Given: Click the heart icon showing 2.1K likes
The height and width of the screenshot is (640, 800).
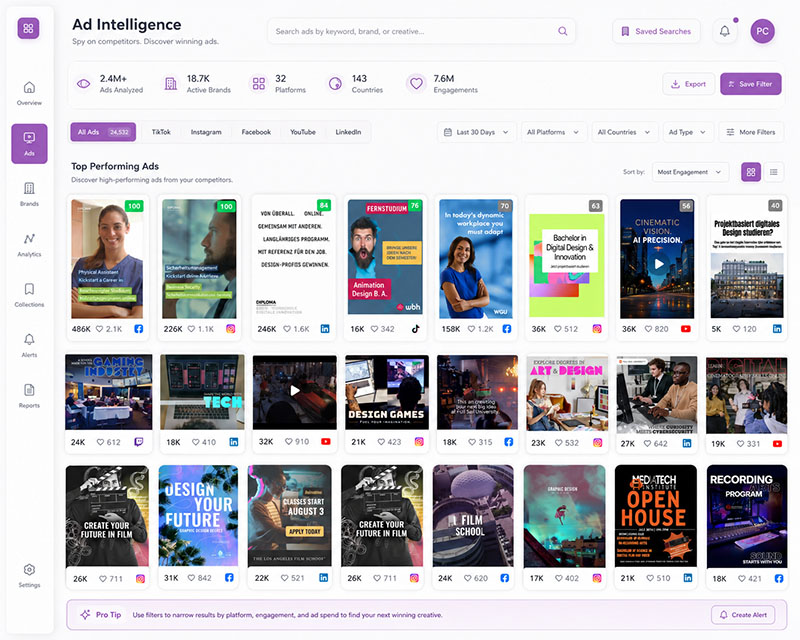Looking at the screenshot, I should click(100, 329).
